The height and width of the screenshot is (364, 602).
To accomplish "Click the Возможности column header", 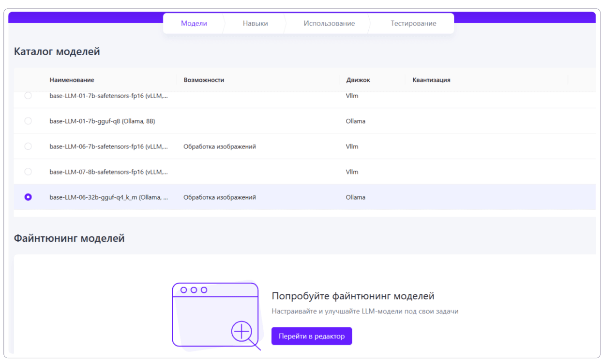I will tap(204, 80).
